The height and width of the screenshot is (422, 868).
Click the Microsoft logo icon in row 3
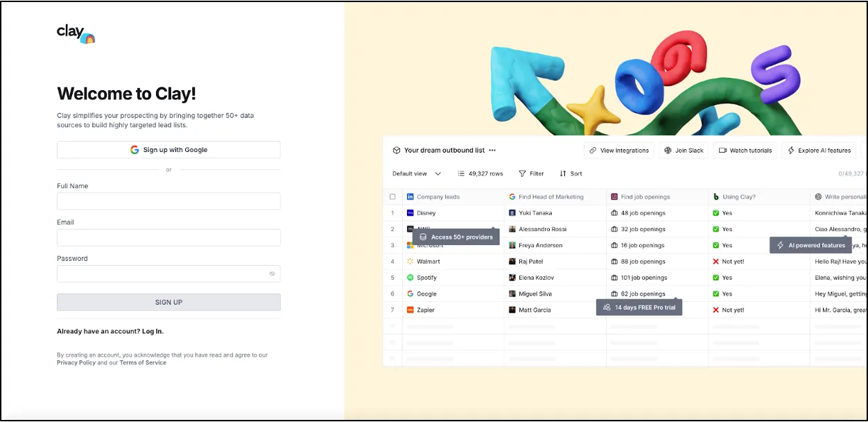click(410, 245)
